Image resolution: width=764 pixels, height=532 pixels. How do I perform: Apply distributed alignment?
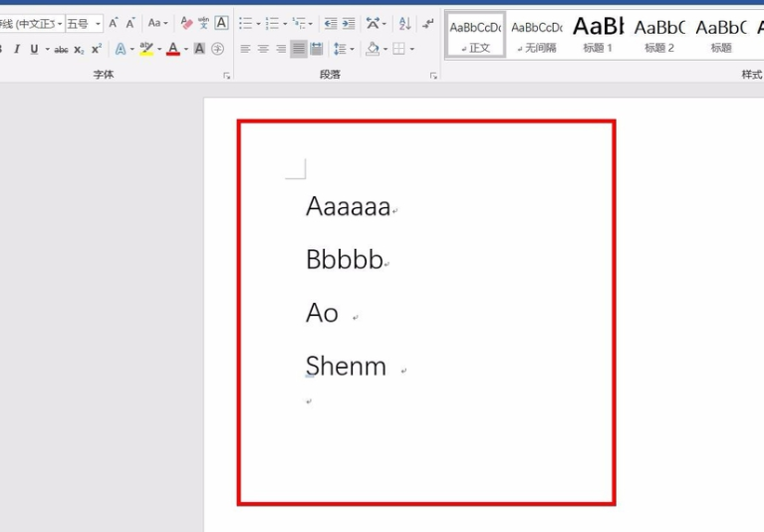pyautogui.click(x=316, y=49)
